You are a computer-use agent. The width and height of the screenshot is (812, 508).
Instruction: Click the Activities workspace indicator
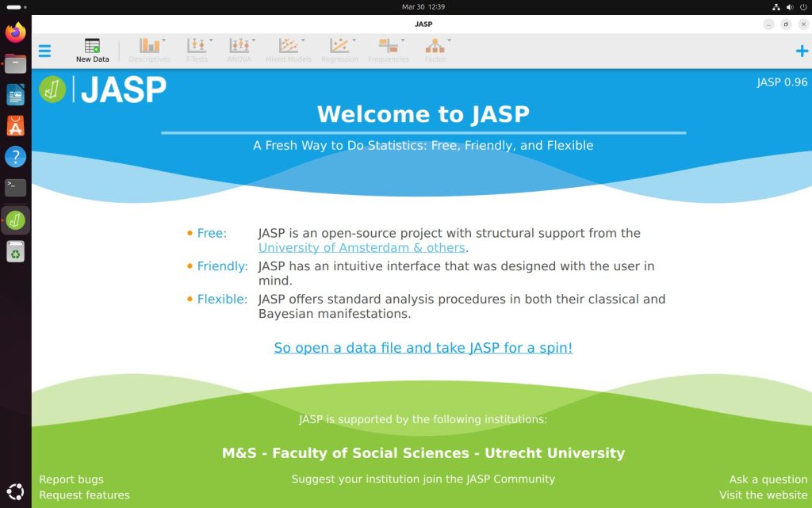(17, 7)
